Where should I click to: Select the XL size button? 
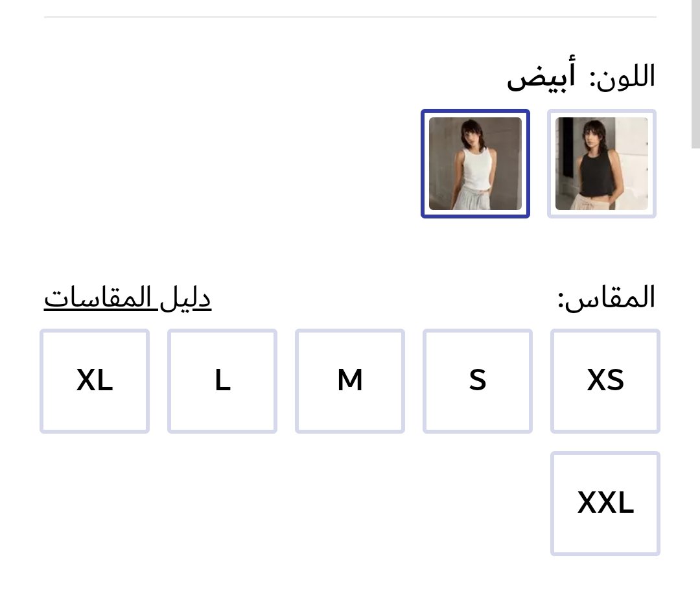click(x=95, y=381)
